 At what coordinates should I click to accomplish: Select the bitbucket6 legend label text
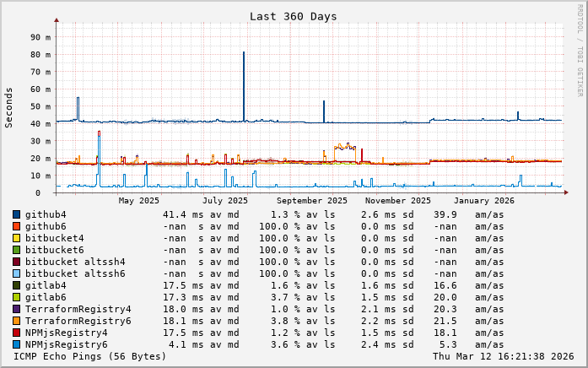(x=55, y=250)
